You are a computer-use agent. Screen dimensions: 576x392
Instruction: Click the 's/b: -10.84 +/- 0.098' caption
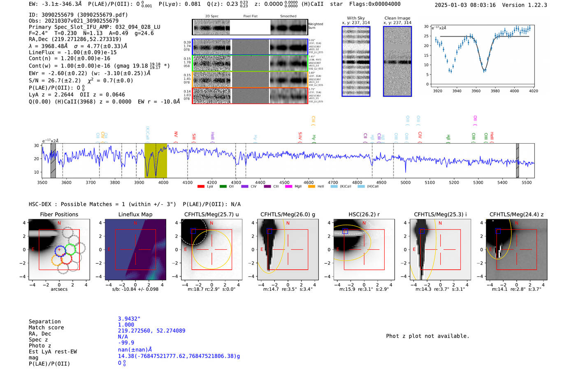click(x=135, y=289)
